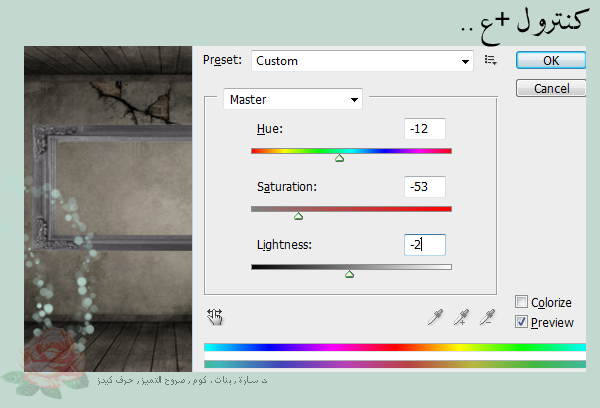This screenshot has height=408, width=600.
Task: Click the Saturation slider handle
Action: click(x=298, y=216)
